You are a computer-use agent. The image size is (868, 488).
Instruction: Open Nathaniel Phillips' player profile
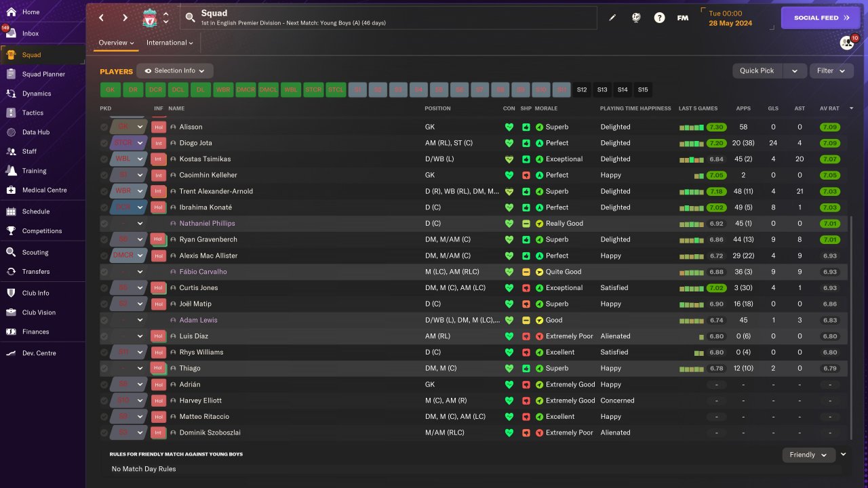[207, 224]
